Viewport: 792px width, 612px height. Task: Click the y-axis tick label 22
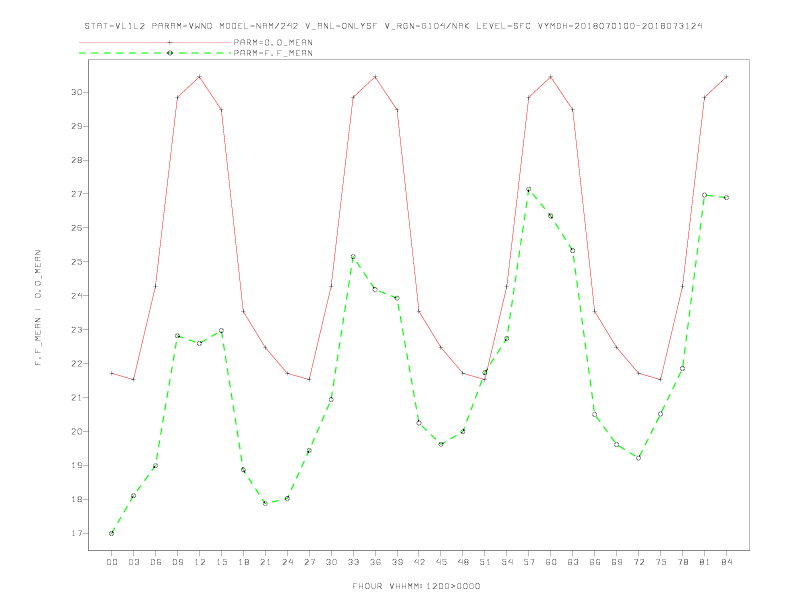click(77, 364)
